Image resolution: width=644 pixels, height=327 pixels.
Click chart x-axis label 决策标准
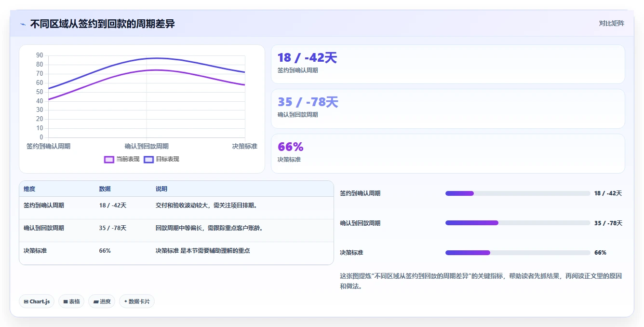click(245, 146)
